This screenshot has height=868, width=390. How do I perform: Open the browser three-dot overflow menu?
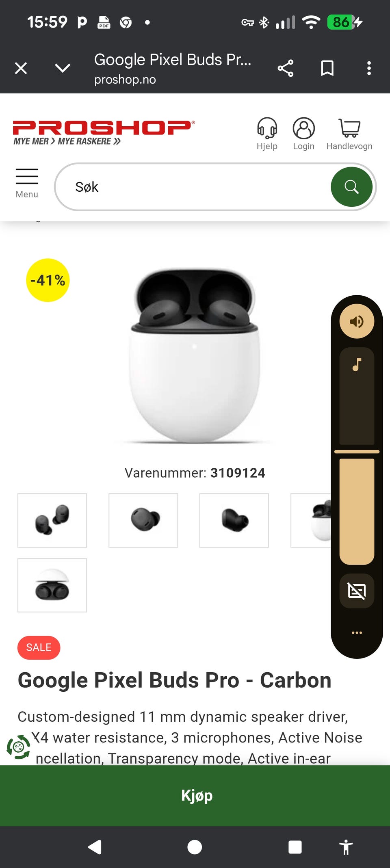(x=369, y=68)
